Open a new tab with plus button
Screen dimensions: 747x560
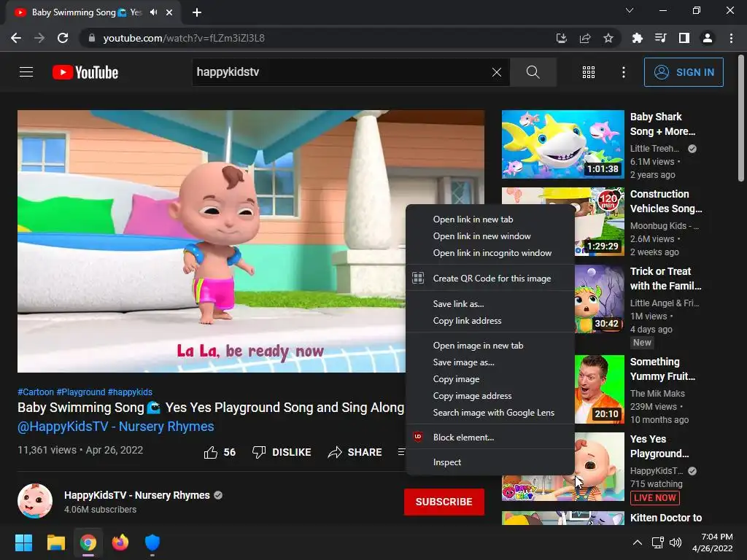coord(197,12)
